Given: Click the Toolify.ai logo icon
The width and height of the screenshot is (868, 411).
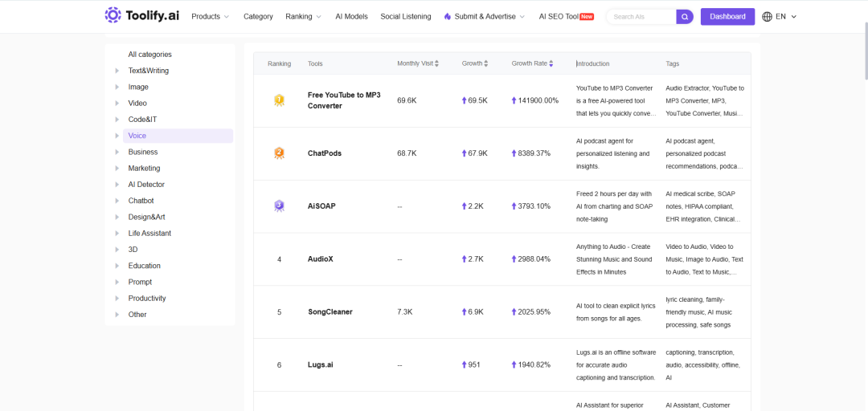Looking at the screenshot, I should 113,16.
